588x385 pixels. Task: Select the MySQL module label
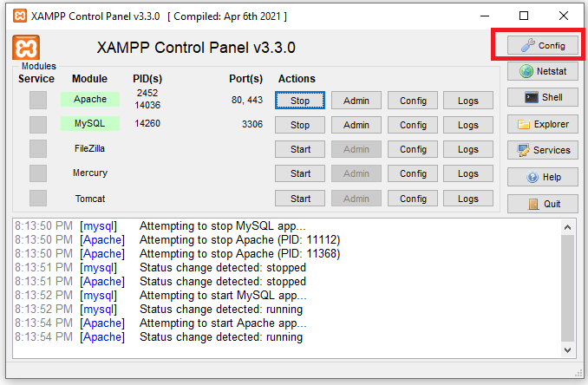pos(90,123)
